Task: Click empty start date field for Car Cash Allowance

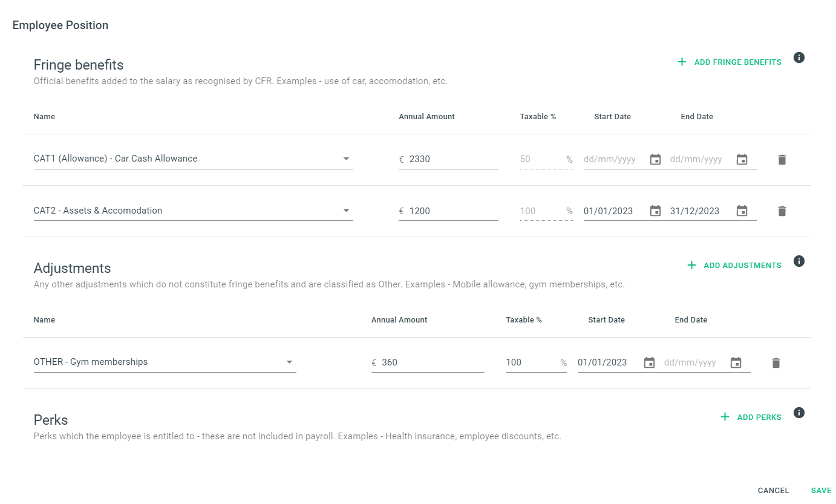Action: click(x=610, y=160)
